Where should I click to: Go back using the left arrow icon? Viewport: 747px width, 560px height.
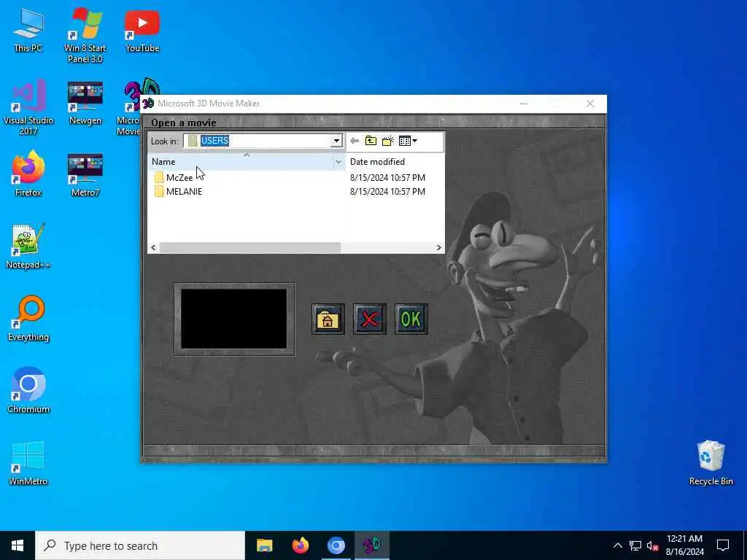pyautogui.click(x=354, y=141)
